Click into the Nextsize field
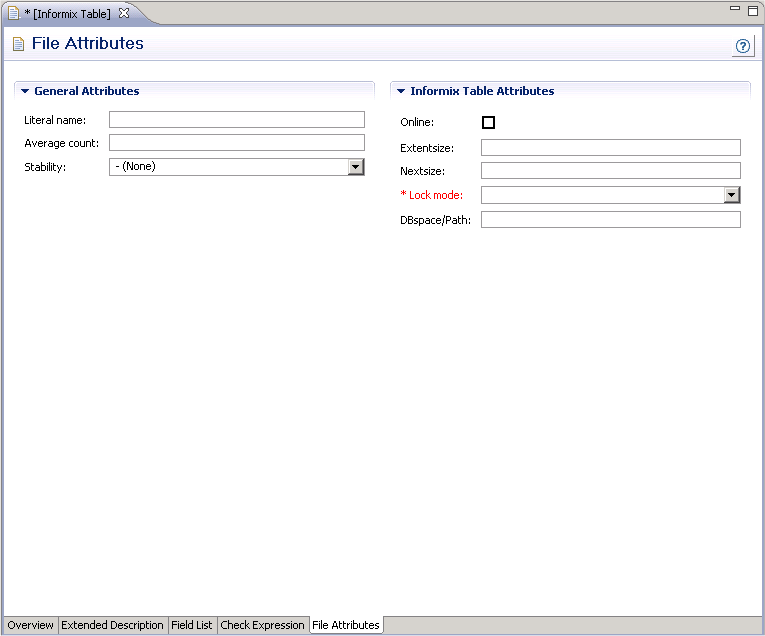The width and height of the screenshot is (765, 636). [x=610, y=171]
